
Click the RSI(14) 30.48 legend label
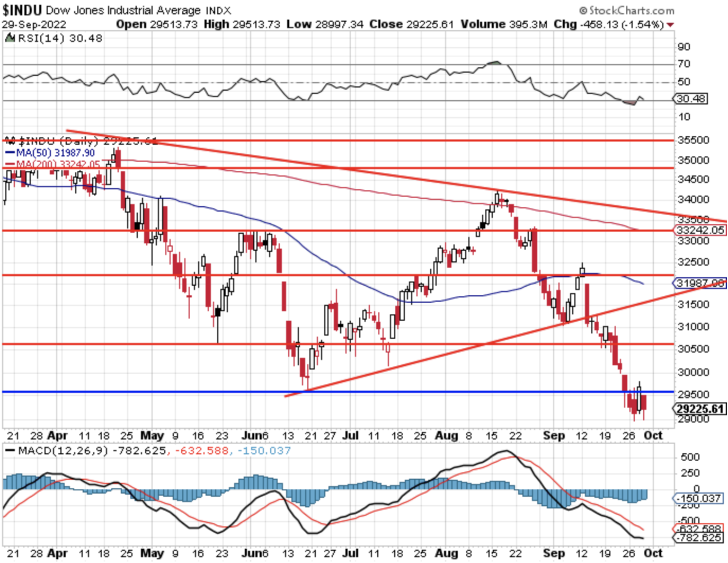coord(60,38)
